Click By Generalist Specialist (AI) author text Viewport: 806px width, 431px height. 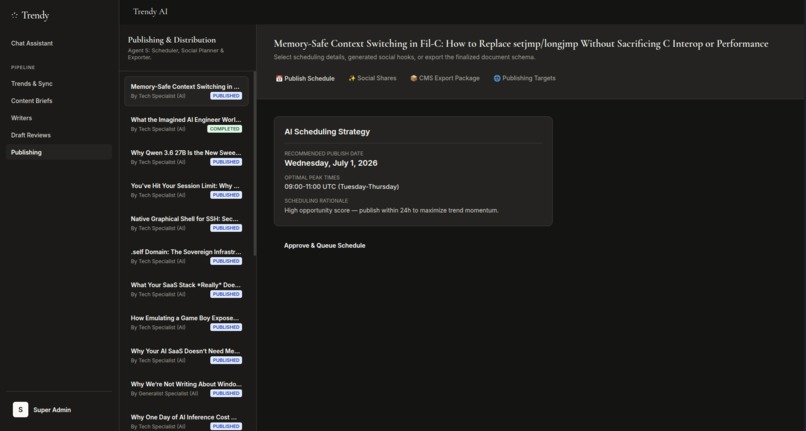(164, 393)
